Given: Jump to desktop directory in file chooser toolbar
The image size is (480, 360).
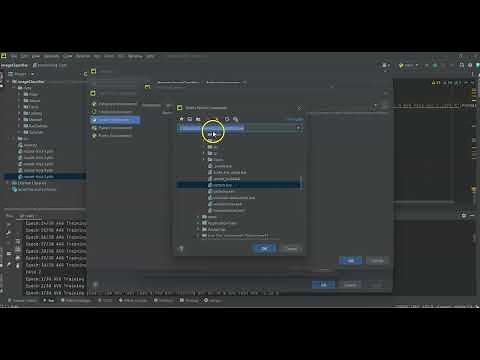Looking at the screenshot, I should (190, 119).
